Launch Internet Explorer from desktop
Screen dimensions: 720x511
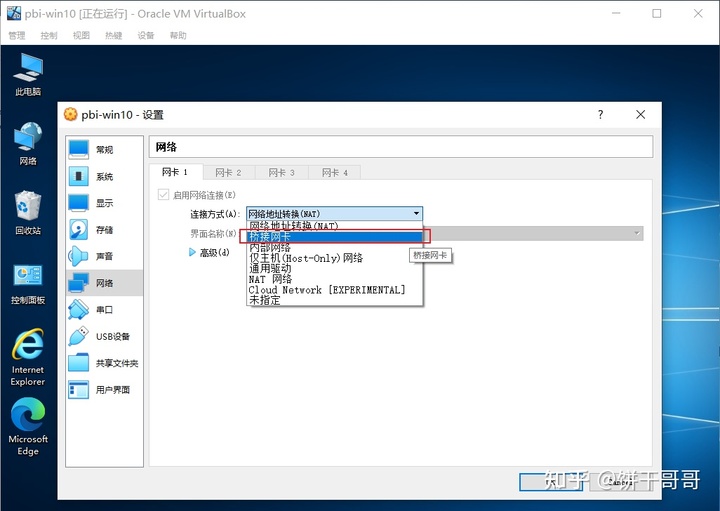tap(28, 358)
